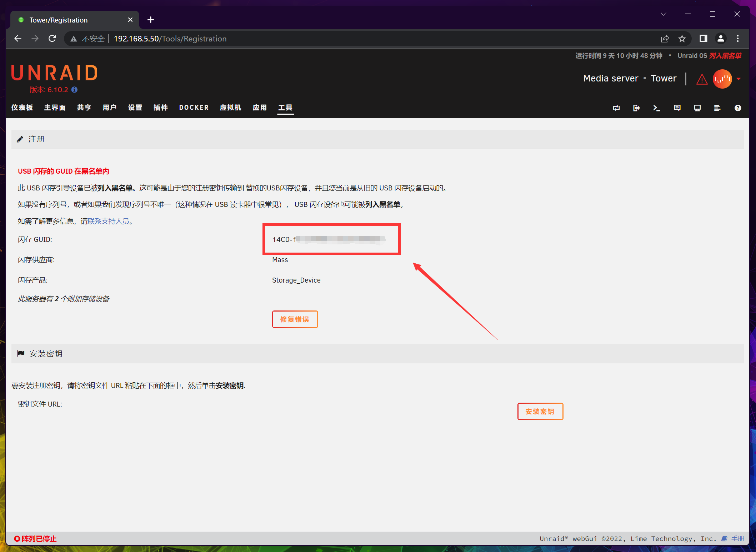Screen dimensions: 756x552
Task: Open the feedback comment icon
Action: pos(677,108)
